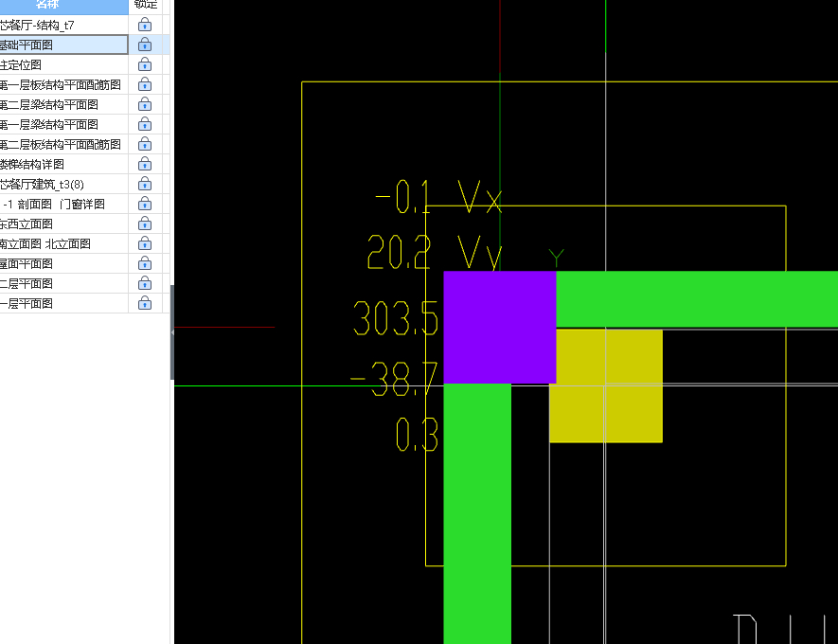Screen dimensions: 838x644
Task: Click the 303.5 annotation text
Action: tap(396, 318)
